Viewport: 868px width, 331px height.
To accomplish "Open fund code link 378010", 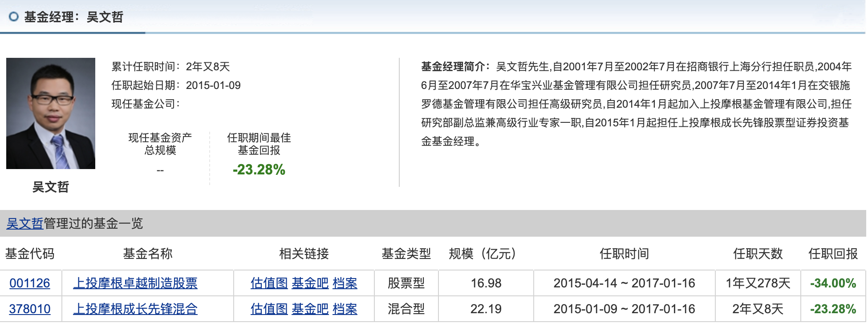I will click(x=30, y=309).
